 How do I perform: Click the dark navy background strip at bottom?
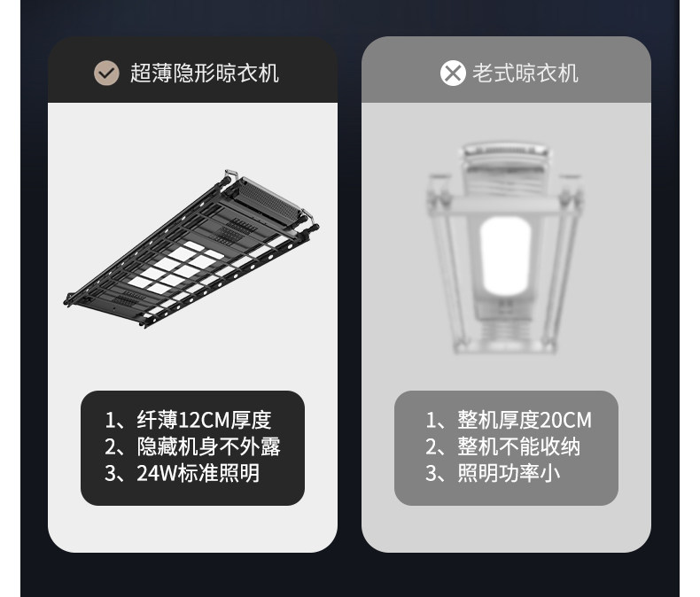(350, 576)
